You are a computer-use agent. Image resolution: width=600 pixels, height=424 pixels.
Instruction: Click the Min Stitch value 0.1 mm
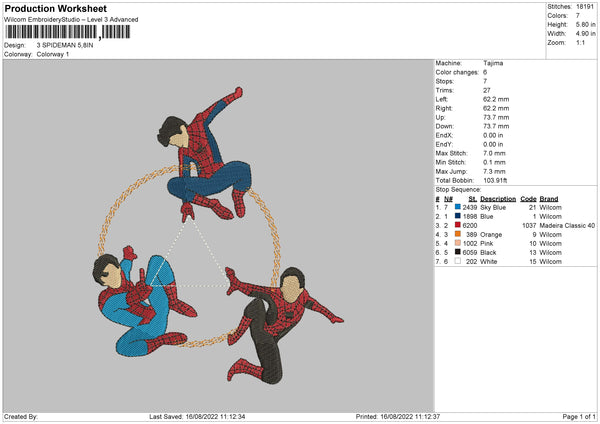494,162
